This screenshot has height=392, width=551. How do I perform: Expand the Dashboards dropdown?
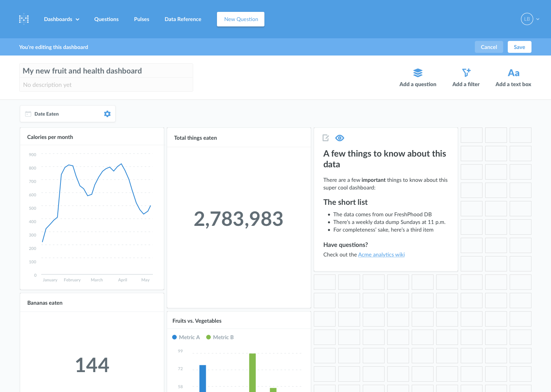click(x=62, y=19)
